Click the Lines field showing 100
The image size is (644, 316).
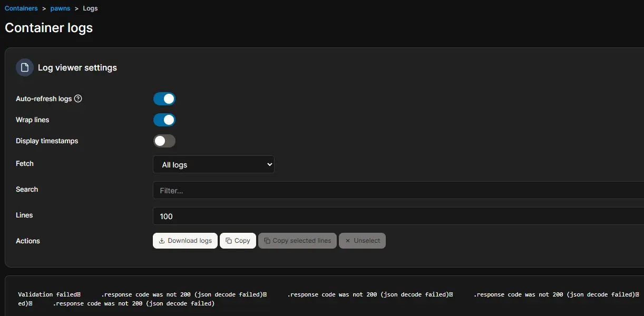click(x=398, y=216)
